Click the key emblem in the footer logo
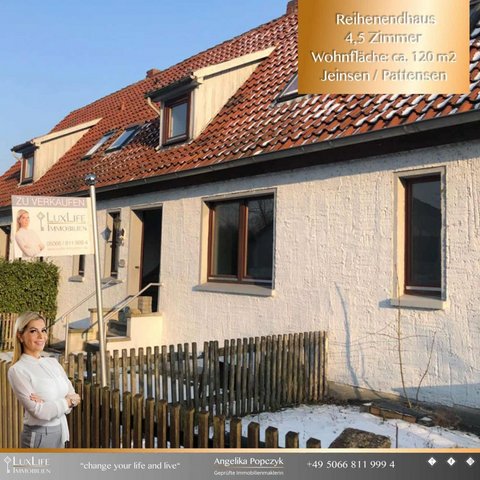This screenshot has width=480, height=480. [7, 465]
